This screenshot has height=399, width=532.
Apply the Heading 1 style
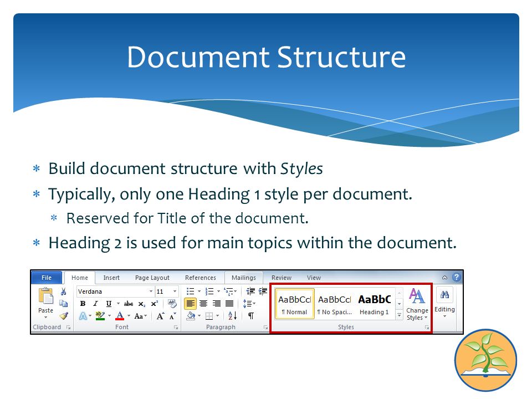pyautogui.click(x=375, y=304)
